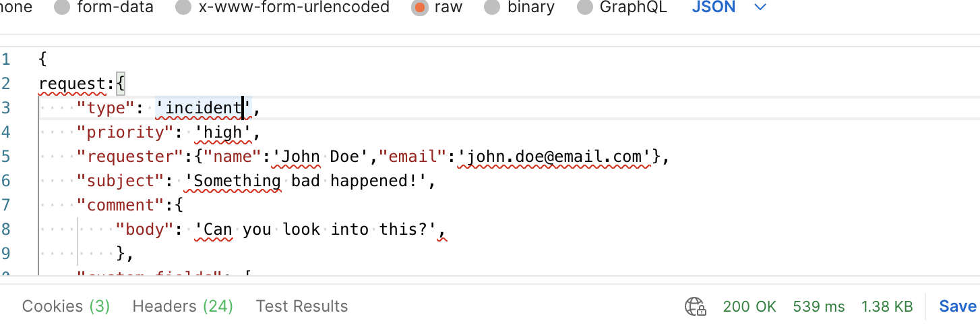Click the john.doe@email.com email value

point(554,157)
